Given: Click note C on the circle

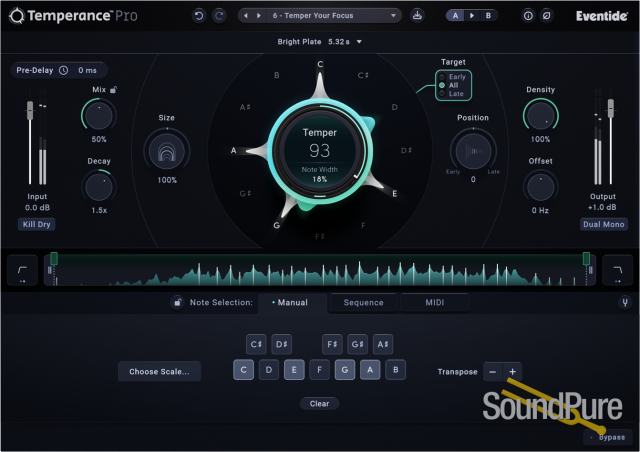Looking at the screenshot, I should point(320,64).
